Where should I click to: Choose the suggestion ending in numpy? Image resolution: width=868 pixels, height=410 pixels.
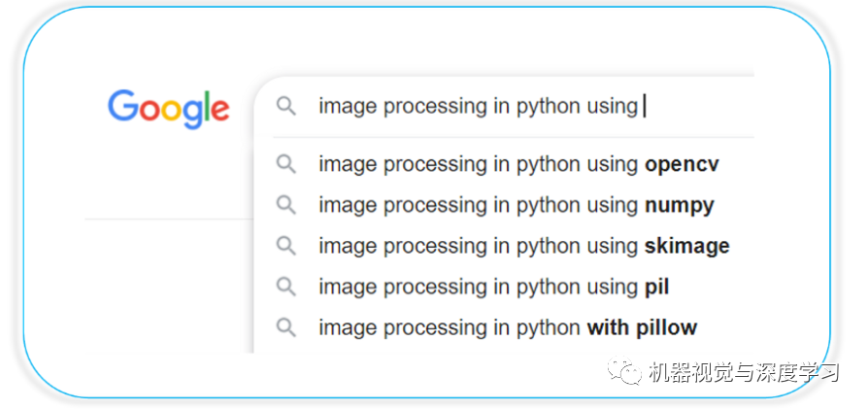tap(516, 205)
